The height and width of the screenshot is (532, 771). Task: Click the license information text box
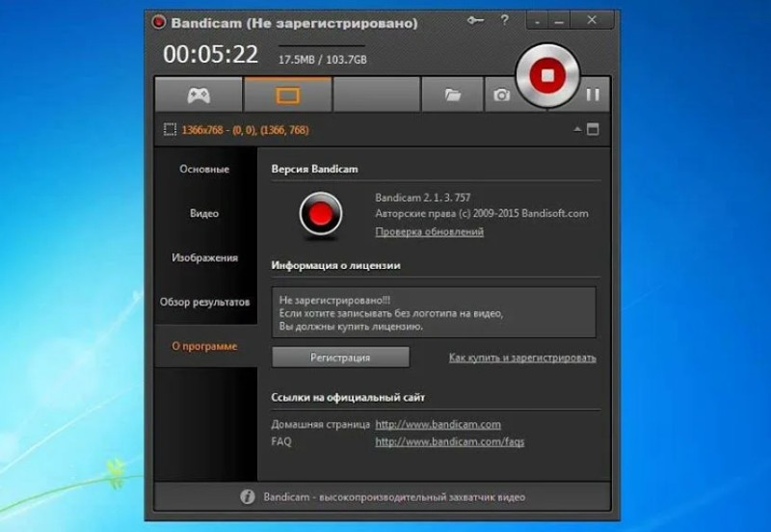pyautogui.click(x=434, y=312)
